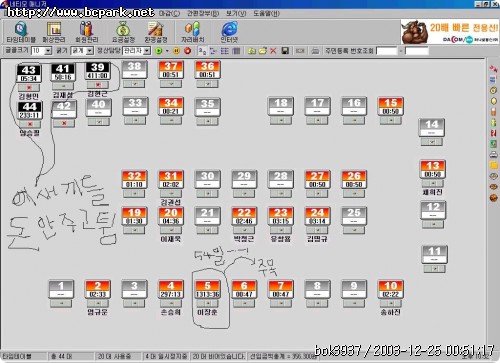Toggle the small button under seat 40
The width and height of the screenshot is (500, 363).
[x=99, y=122]
